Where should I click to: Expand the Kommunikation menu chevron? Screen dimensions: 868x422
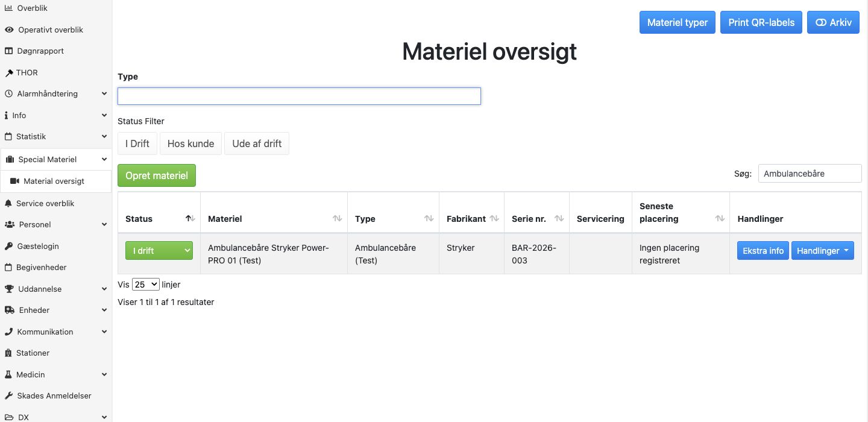pyautogui.click(x=104, y=332)
